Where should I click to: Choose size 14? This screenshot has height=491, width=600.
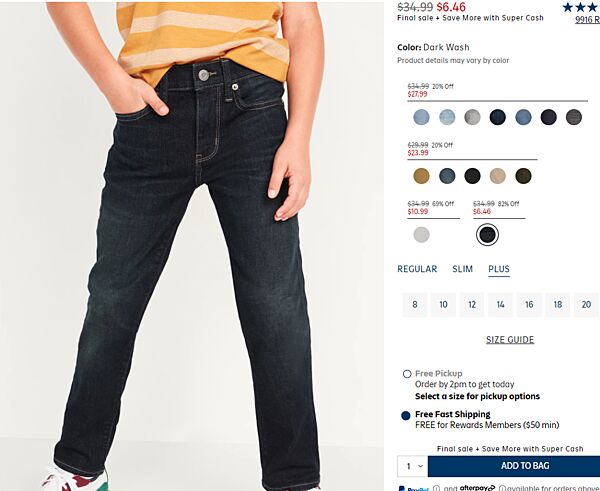tap(501, 305)
